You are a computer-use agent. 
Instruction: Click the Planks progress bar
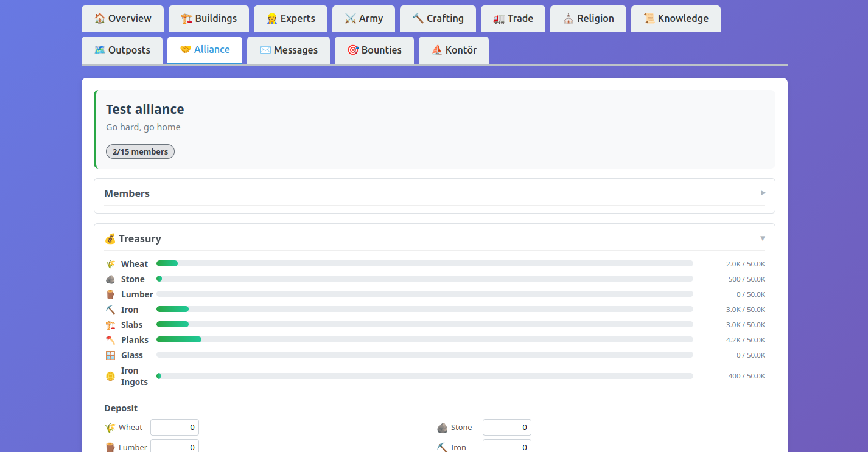coord(425,339)
